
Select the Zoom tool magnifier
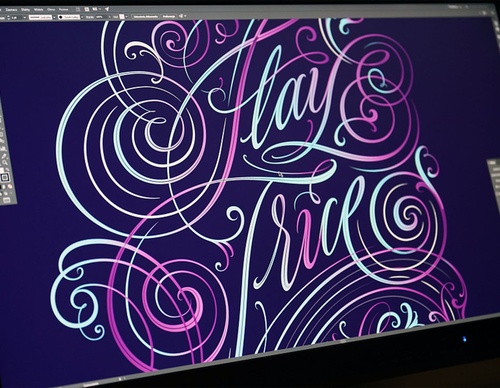tap(5, 162)
